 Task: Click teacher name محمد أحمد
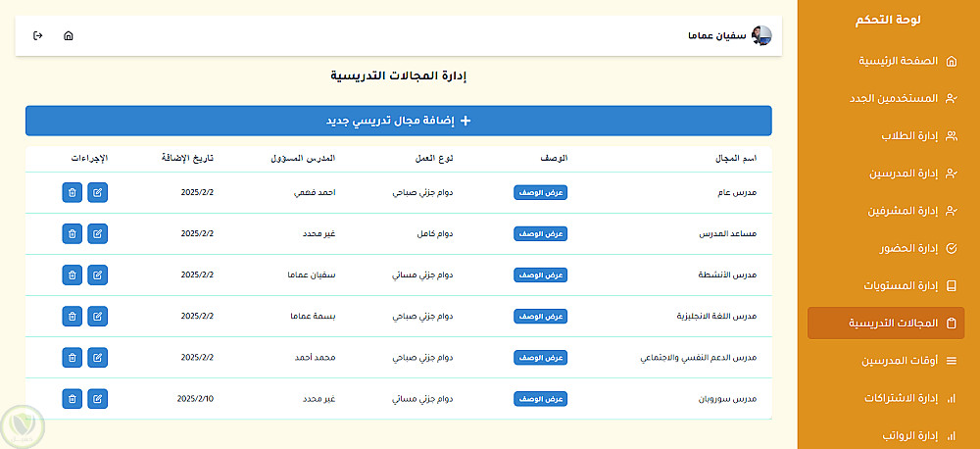[315, 358]
